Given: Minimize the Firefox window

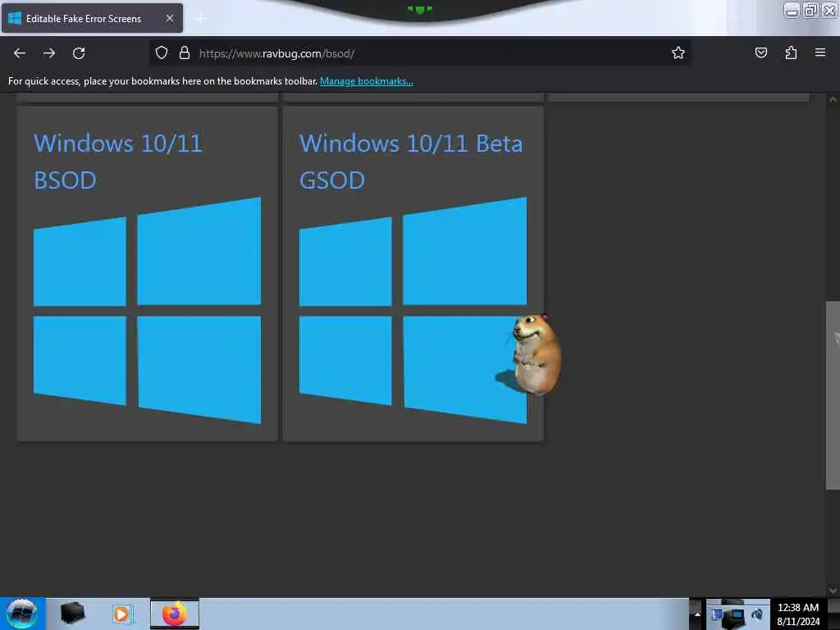Looking at the screenshot, I should pyautogui.click(x=792, y=11).
